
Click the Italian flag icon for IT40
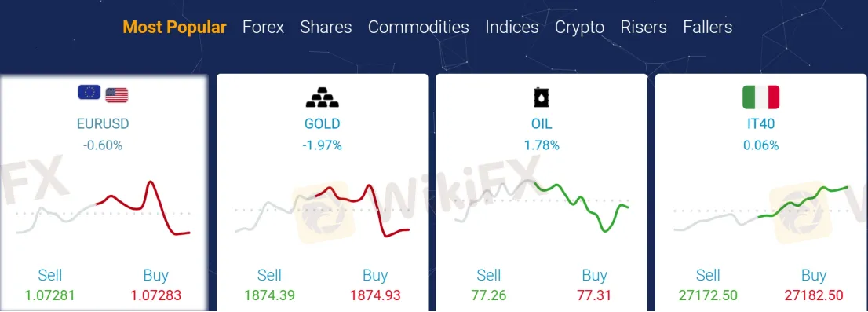coord(760,97)
